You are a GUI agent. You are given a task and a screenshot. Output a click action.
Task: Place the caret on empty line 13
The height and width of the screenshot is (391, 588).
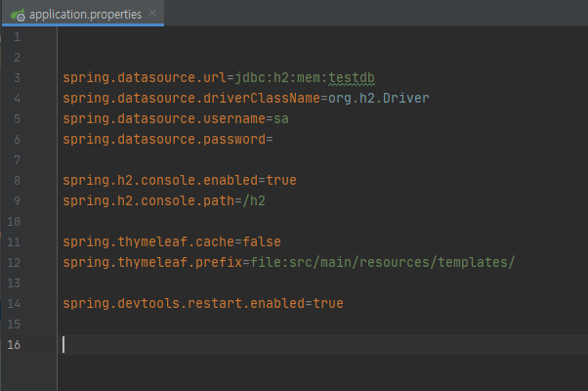click(x=322, y=283)
